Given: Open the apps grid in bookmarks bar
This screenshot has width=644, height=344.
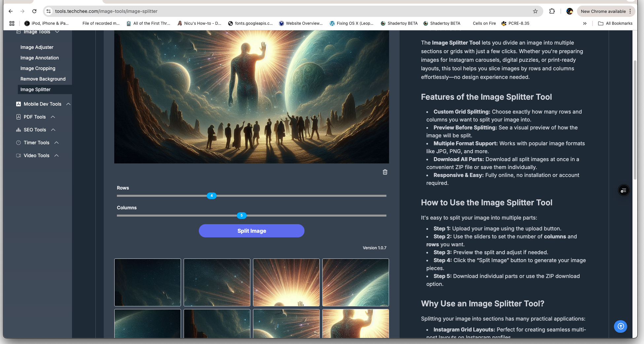Looking at the screenshot, I should [x=12, y=23].
